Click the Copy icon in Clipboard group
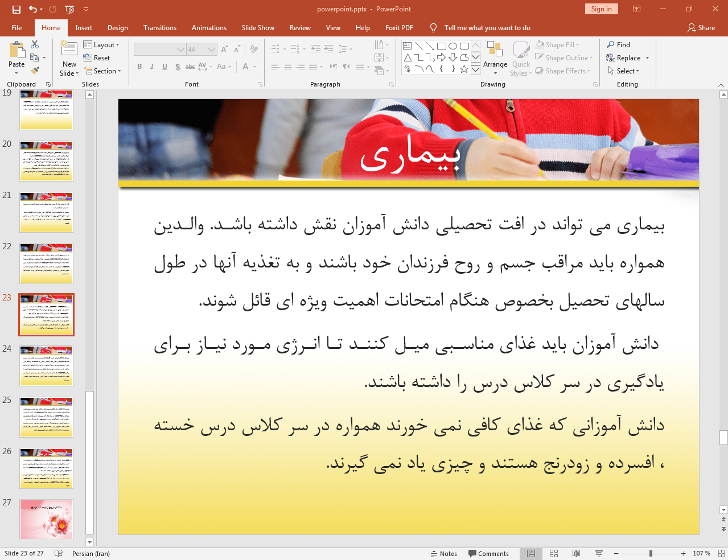 pyautogui.click(x=34, y=57)
